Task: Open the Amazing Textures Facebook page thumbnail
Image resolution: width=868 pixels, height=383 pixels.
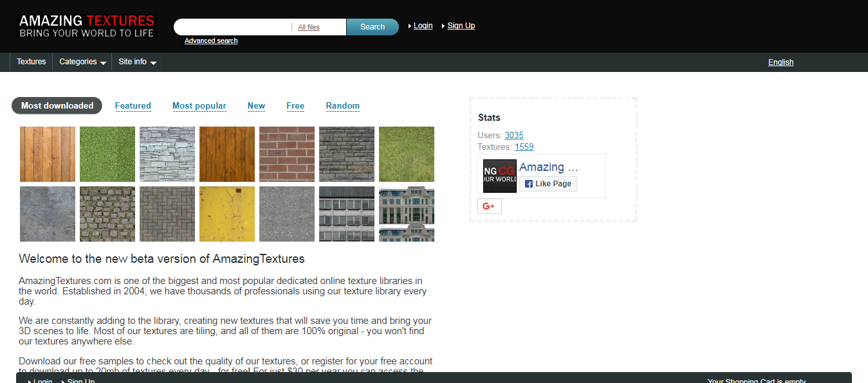Action: tap(500, 176)
